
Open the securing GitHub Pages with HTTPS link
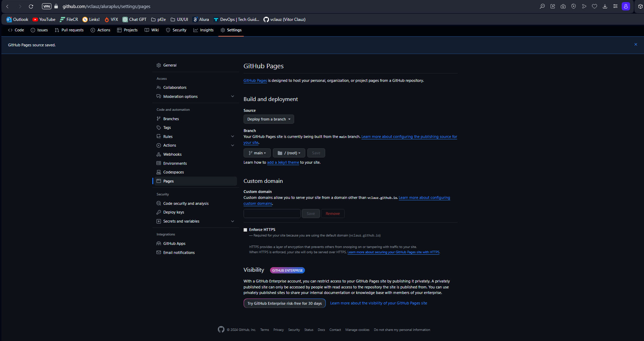(x=393, y=252)
